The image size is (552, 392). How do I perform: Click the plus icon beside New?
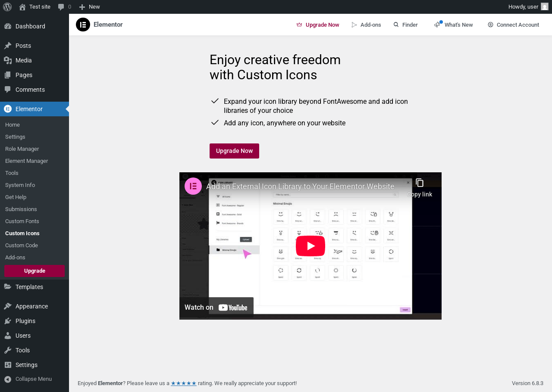point(82,7)
